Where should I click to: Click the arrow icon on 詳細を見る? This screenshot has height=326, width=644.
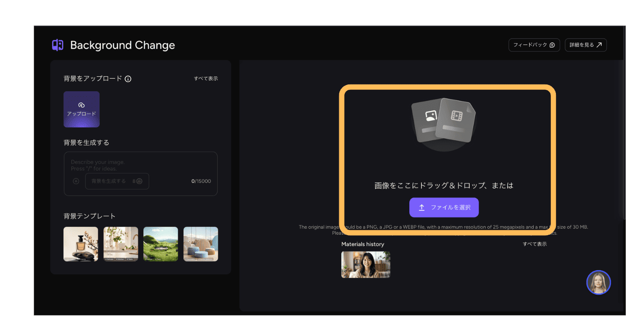tap(599, 45)
